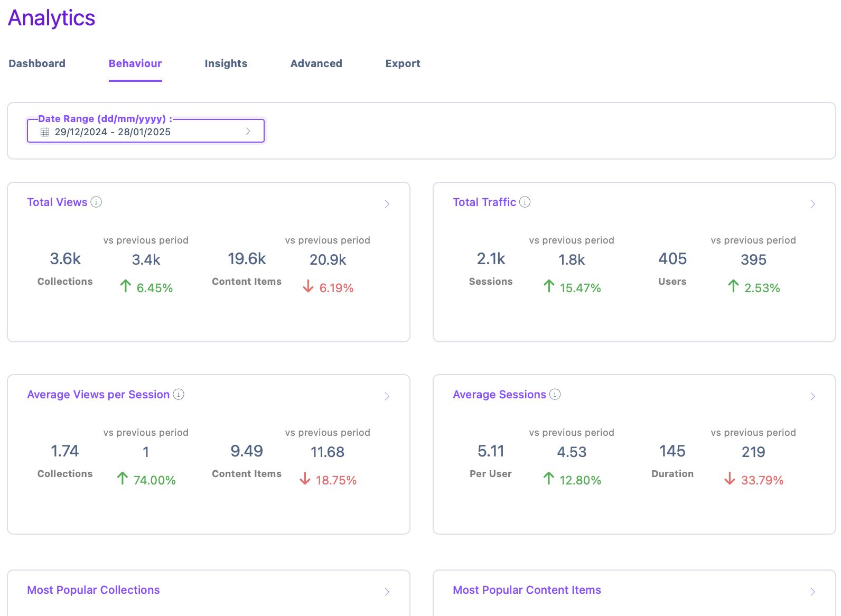
Task: Expand the Total Views card chevron
Action: pyautogui.click(x=387, y=204)
